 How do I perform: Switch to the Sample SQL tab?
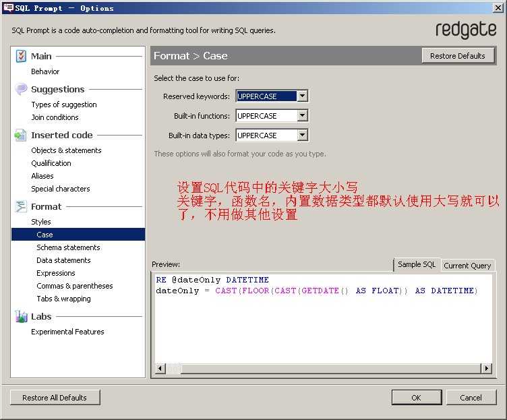(417, 264)
